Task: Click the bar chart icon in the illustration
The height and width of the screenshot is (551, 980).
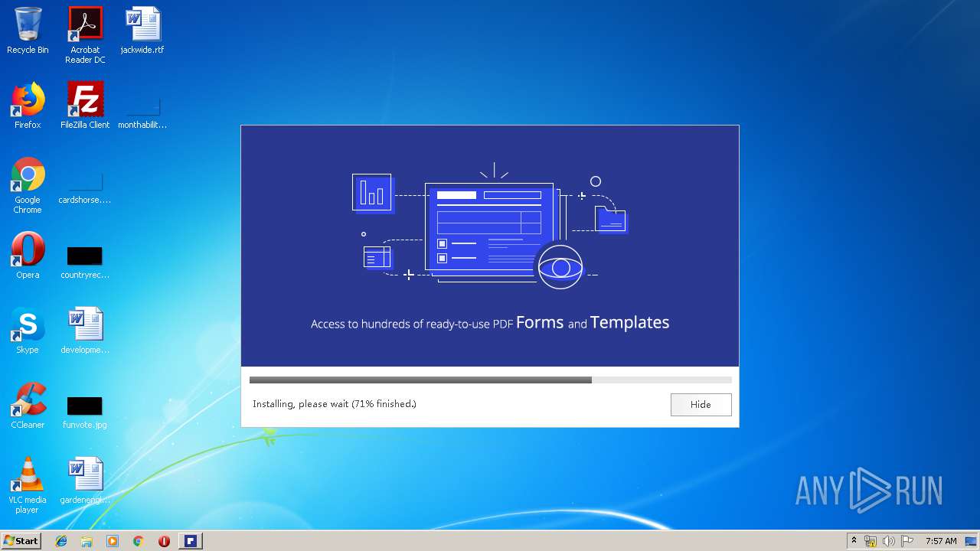Action: pos(372,192)
